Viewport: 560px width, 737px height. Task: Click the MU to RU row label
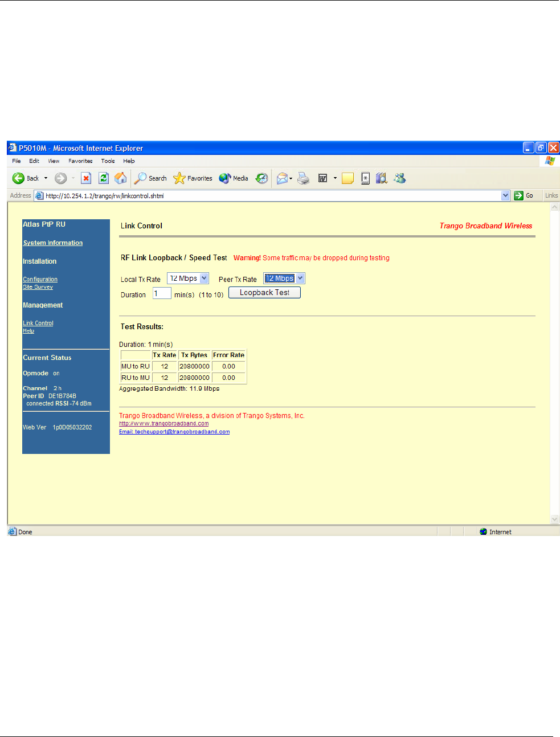point(136,366)
